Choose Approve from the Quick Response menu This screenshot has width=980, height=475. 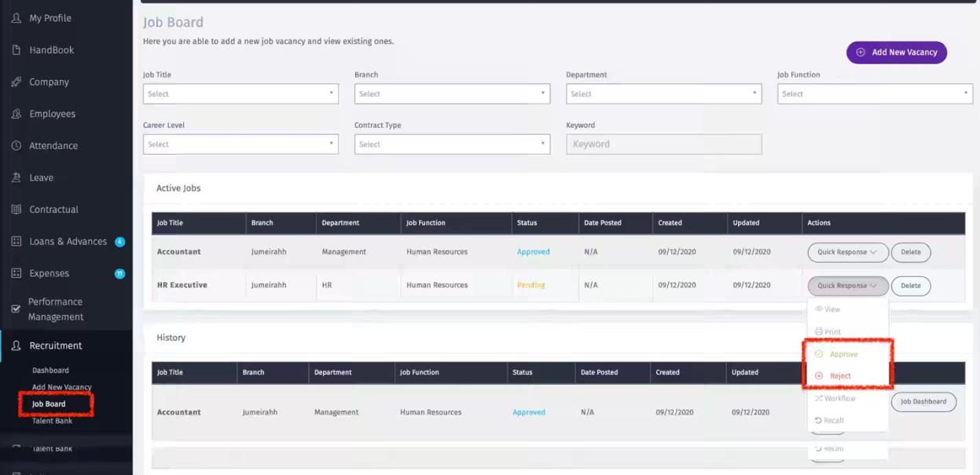click(x=843, y=355)
